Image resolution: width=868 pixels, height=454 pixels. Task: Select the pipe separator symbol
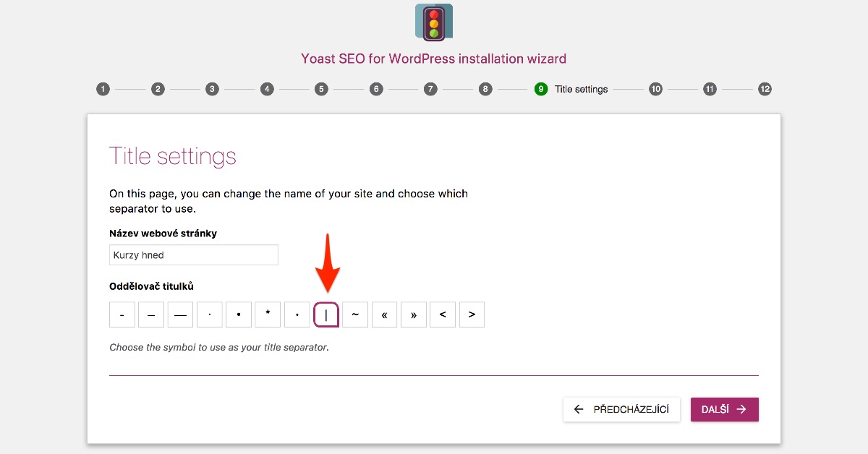[x=325, y=314]
